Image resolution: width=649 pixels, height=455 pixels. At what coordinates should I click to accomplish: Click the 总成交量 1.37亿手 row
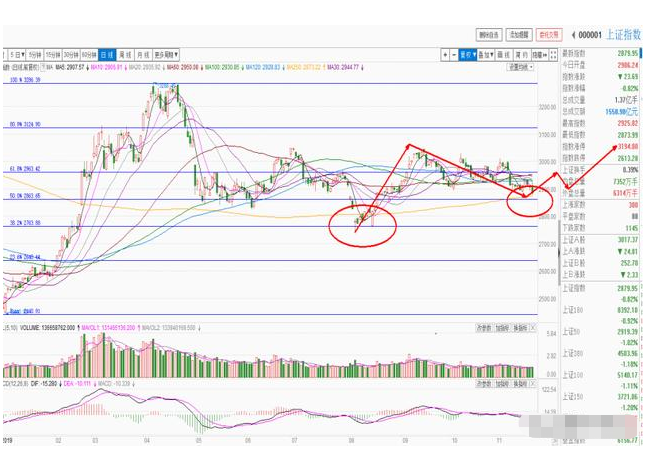coord(600,100)
